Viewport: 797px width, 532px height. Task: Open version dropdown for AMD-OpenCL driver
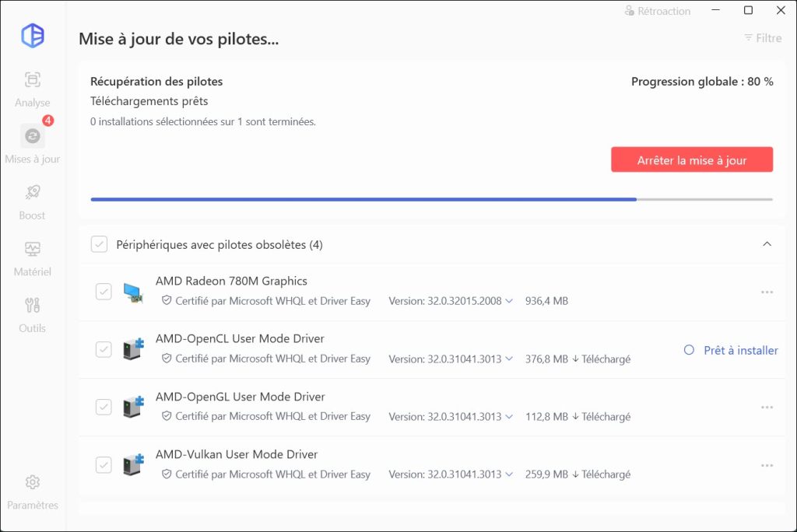[x=509, y=359]
